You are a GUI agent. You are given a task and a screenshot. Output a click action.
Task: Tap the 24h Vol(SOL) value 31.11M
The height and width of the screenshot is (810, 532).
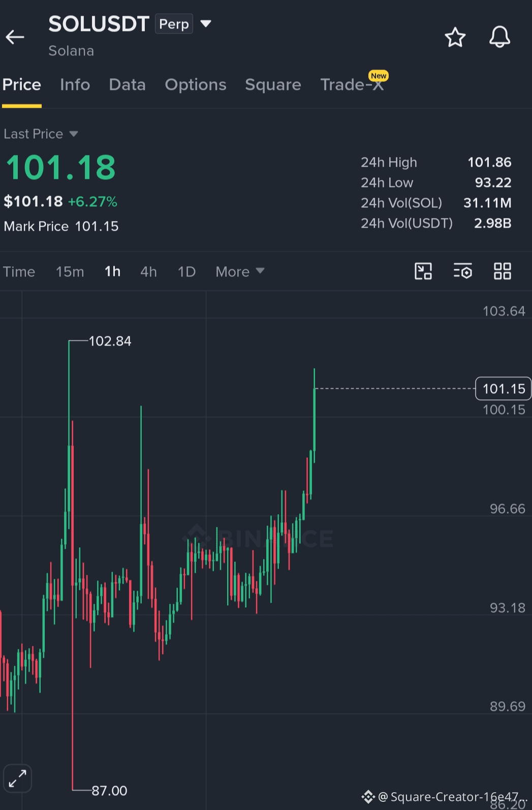(487, 203)
